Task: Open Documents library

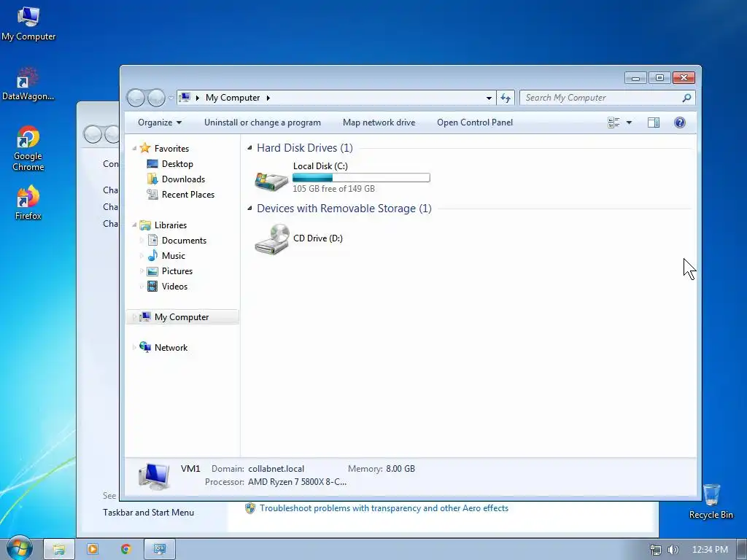Action: pyautogui.click(x=184, y=241)
